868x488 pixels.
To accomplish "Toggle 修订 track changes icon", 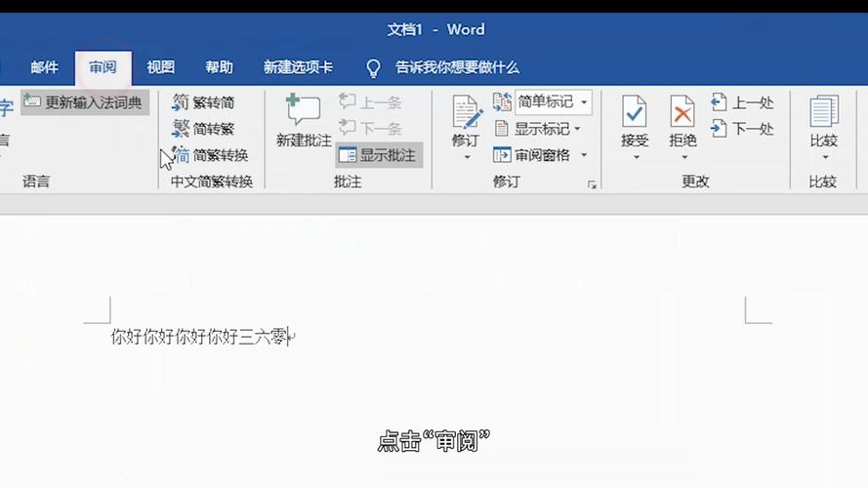I will [466, 112].
